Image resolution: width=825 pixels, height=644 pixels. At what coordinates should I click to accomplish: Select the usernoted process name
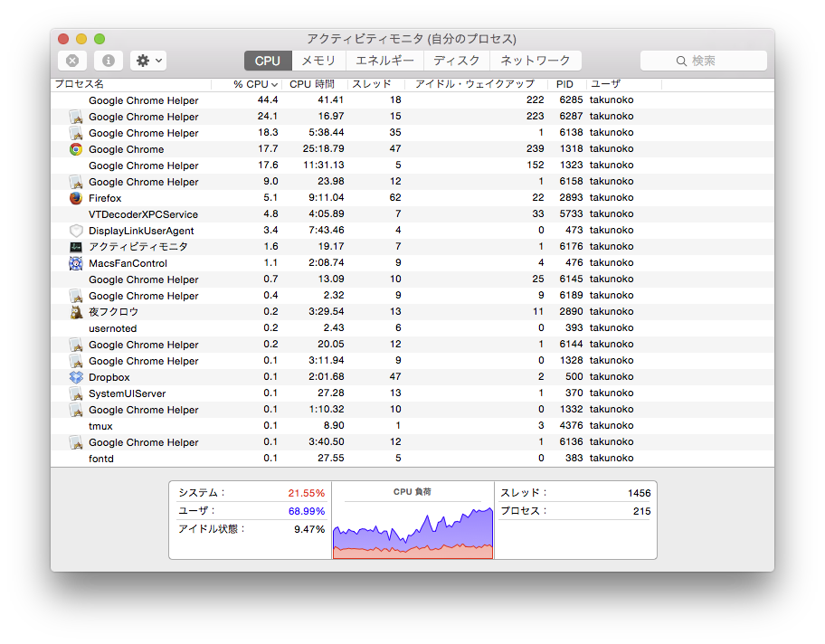[x=112, y=328]
